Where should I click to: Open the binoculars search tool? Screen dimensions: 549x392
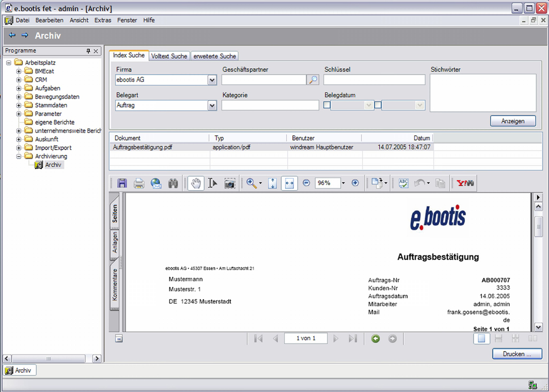(174, 183)
